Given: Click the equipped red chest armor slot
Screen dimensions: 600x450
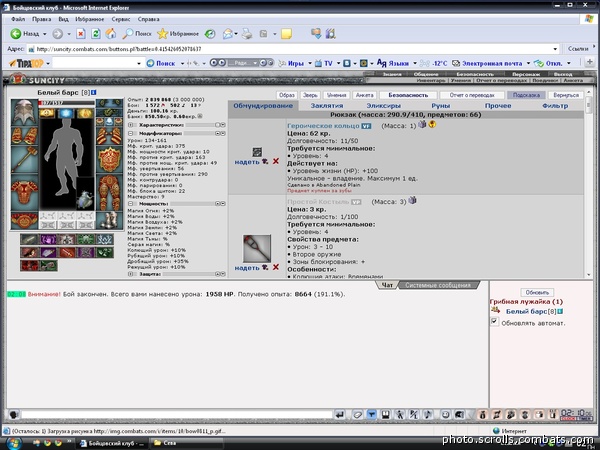Looking at the screenshot, I should pyautogui.click(x=24, y=191).
